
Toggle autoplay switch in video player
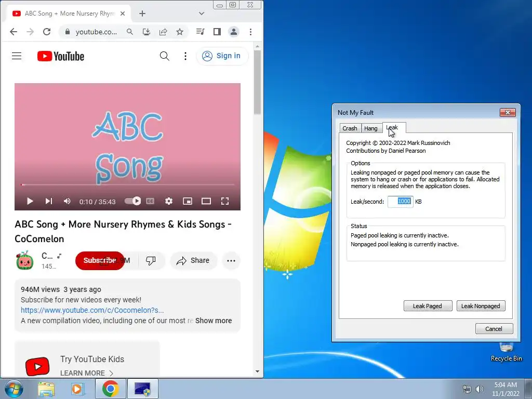pyautogui.click(x=132, y=201)
